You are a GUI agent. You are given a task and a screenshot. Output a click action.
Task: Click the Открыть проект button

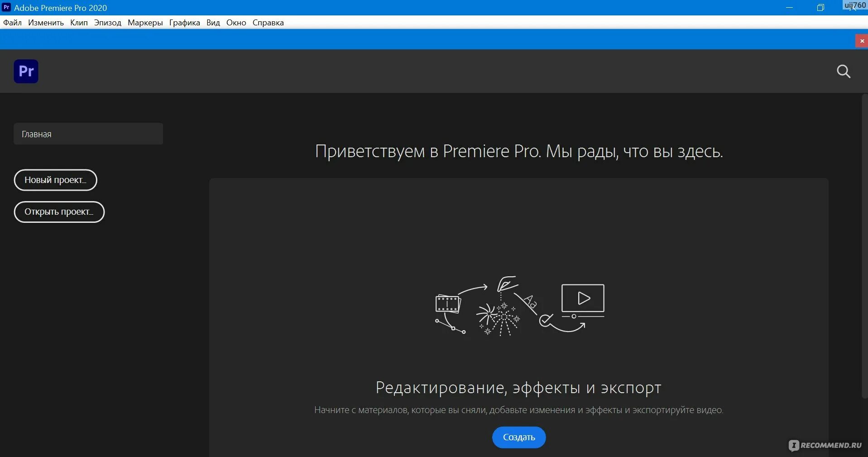click(x=59, y=212)
